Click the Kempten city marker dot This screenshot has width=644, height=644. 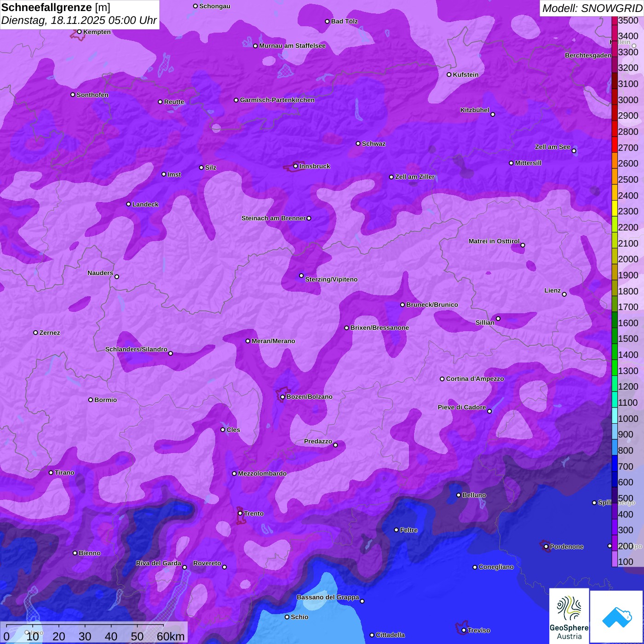click(79, 32)
